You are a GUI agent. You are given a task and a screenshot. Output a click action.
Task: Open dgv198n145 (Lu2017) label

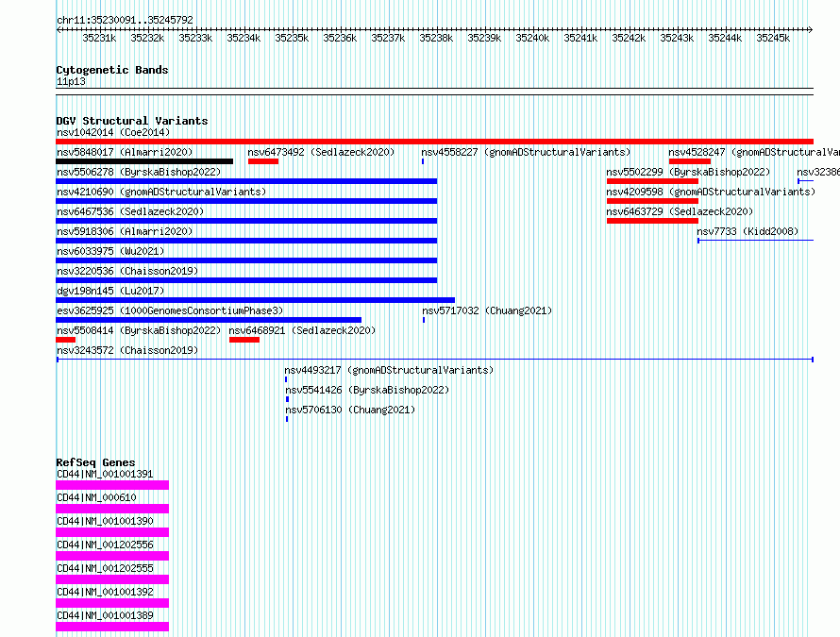(x=110, y=291)
